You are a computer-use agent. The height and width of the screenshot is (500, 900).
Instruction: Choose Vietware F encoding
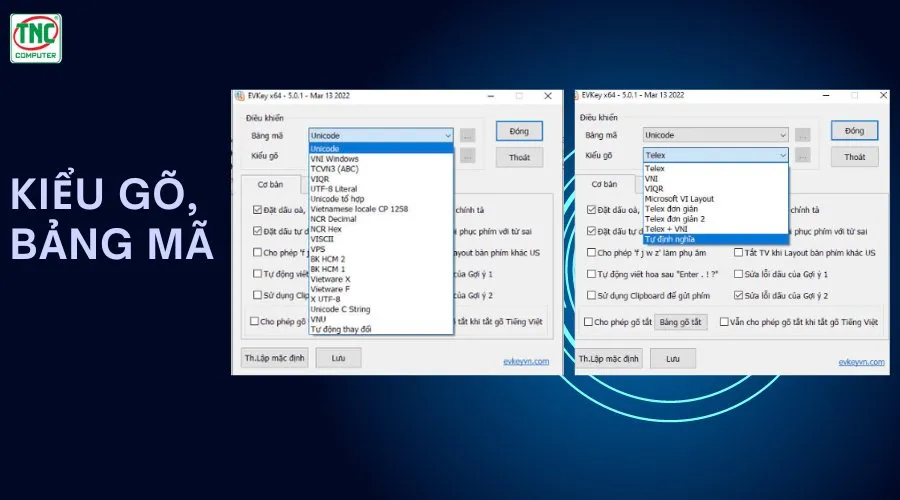pos(381,289)
